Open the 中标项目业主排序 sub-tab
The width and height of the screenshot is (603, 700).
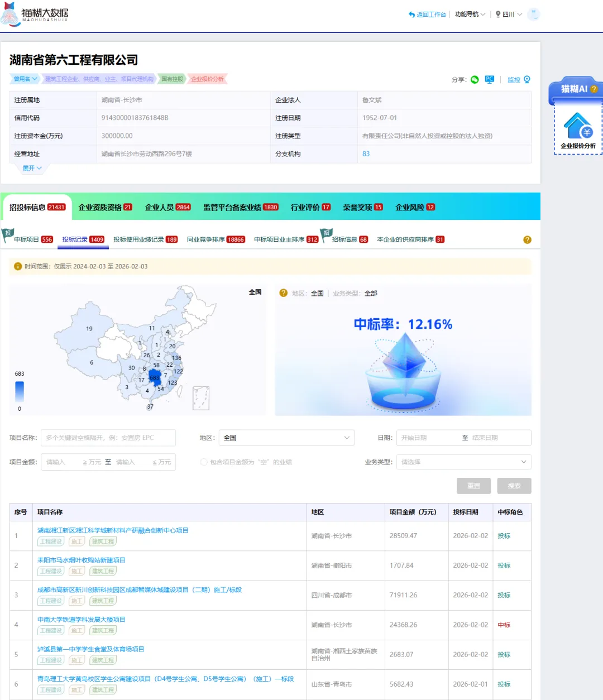[286, 239]
